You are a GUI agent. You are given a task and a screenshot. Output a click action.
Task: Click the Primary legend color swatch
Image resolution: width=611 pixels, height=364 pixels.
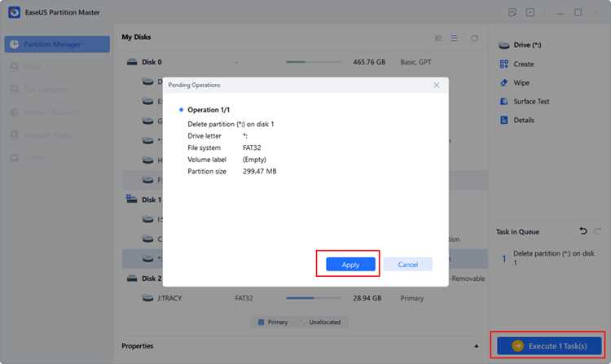261,322
